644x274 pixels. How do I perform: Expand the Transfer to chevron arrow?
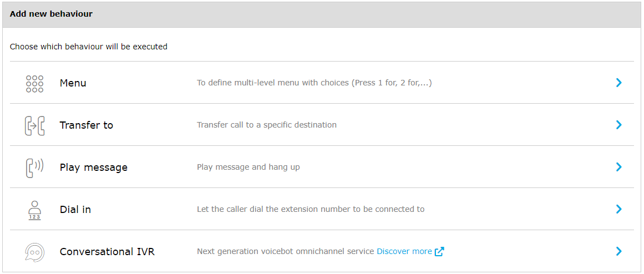point(618,125)
